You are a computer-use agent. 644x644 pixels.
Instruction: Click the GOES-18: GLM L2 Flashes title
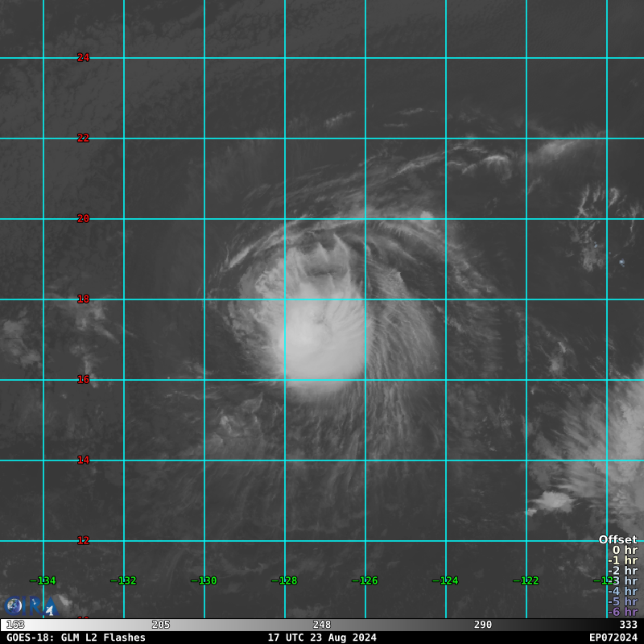point(76,638)
